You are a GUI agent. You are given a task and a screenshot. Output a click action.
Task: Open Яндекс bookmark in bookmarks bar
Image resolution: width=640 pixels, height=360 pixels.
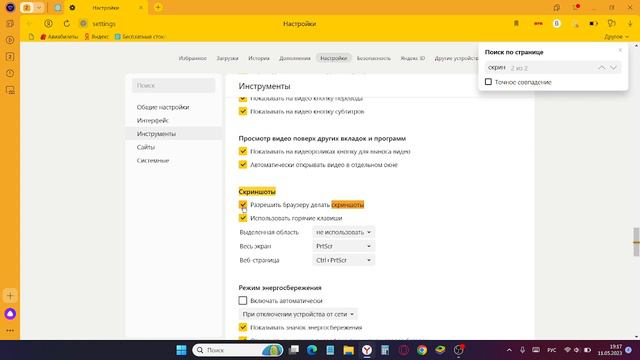point(96,37)
